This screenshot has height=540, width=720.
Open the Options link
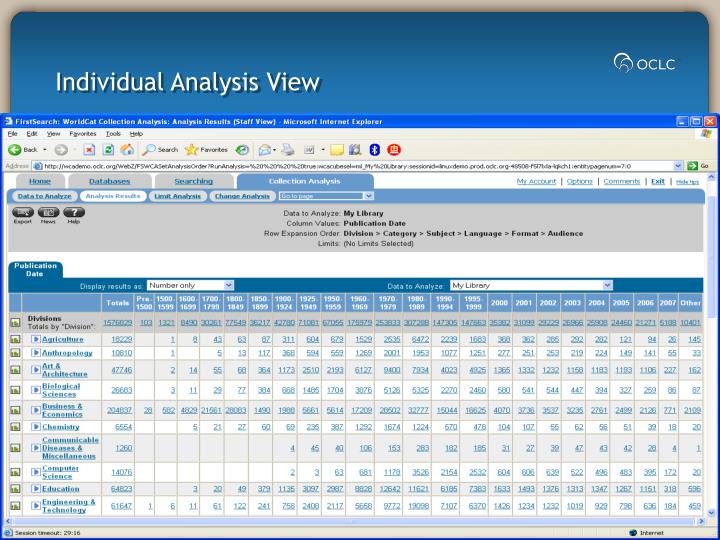(x=579, y=181)
